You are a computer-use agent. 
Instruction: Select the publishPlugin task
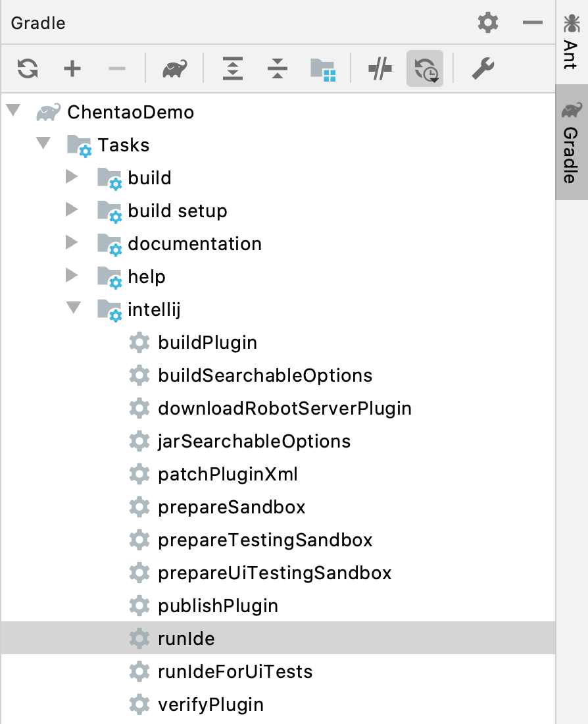217,606
